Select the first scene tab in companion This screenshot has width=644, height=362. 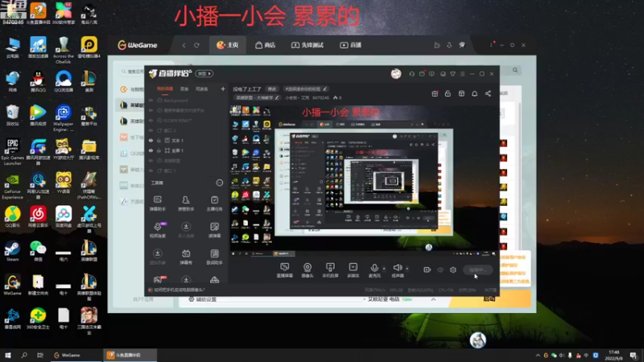coord(165,89)
